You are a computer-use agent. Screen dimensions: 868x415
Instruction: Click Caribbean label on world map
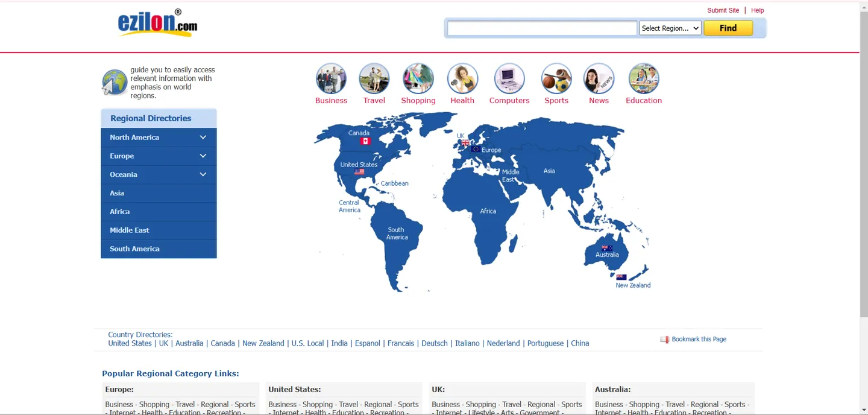[395, 183]
